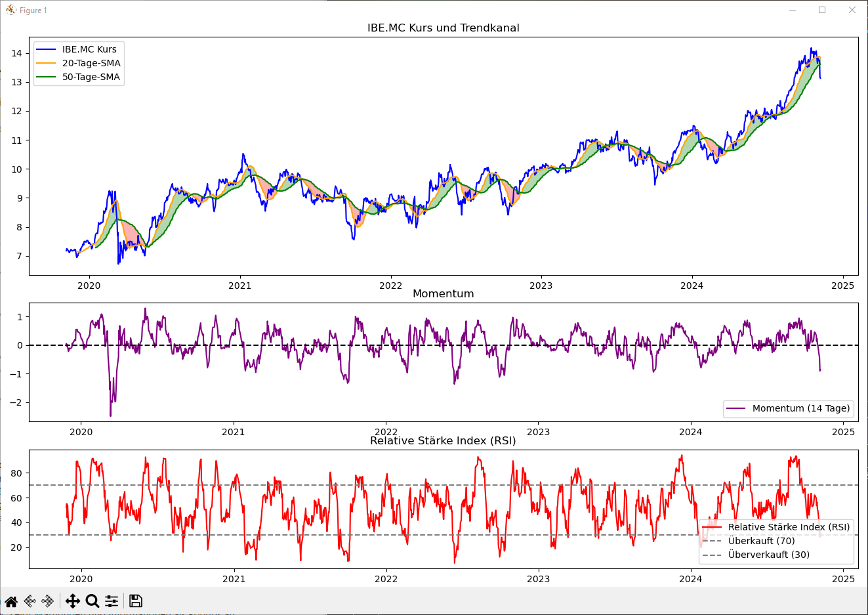Click the Momentum (14 Tage) legend entry

[x=789, y=408]
